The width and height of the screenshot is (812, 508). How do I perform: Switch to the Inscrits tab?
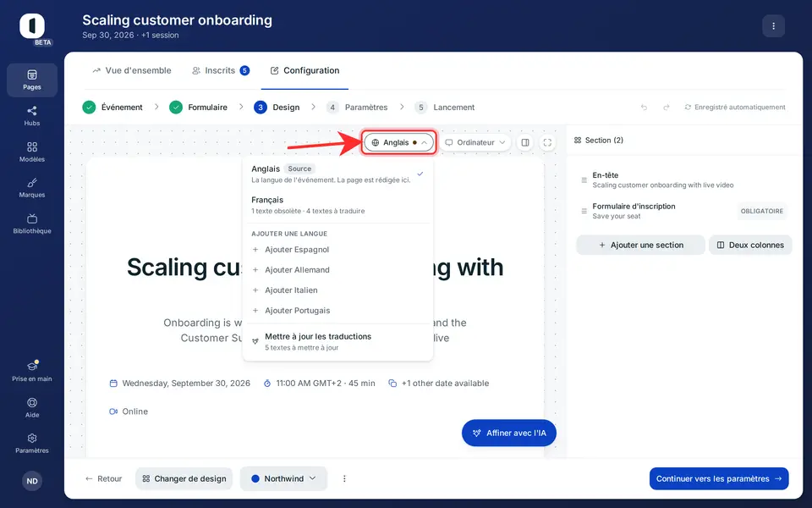tap(221, 70)
